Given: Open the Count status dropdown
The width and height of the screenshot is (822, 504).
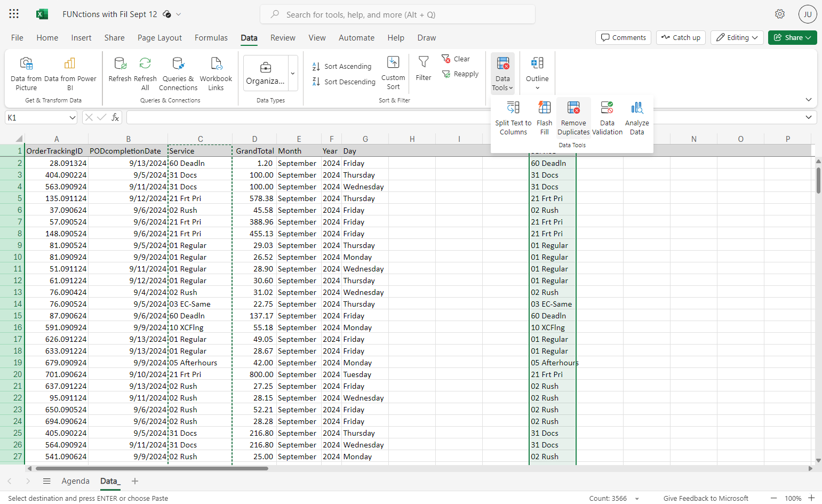Looking at the screenshot, I should pos(637,499).
